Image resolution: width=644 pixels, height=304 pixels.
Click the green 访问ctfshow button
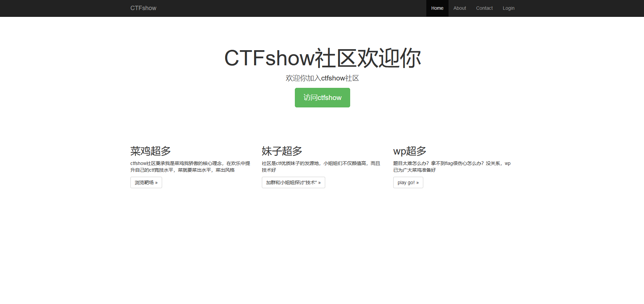tap(323, 98)
